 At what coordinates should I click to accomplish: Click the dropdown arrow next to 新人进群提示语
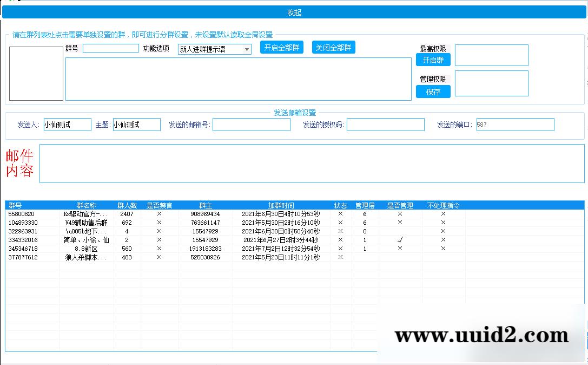point(247,49)
